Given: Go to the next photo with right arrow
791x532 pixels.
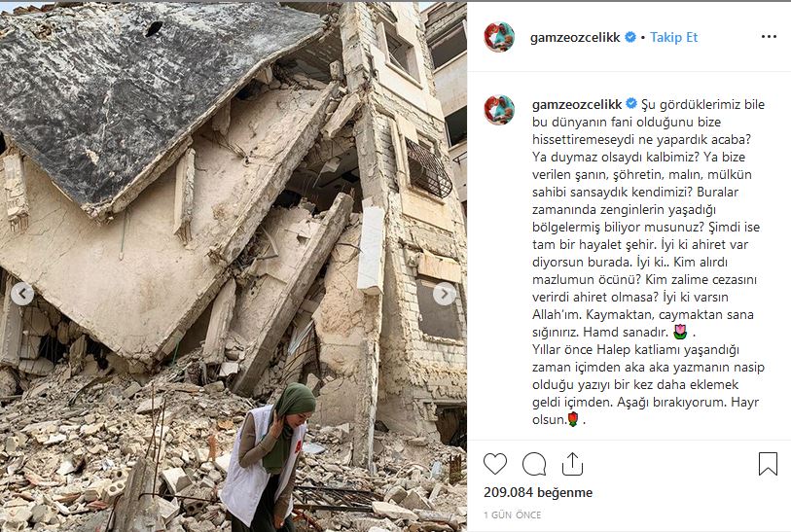Looking at the screenshot, I should (x=444, y=294).
